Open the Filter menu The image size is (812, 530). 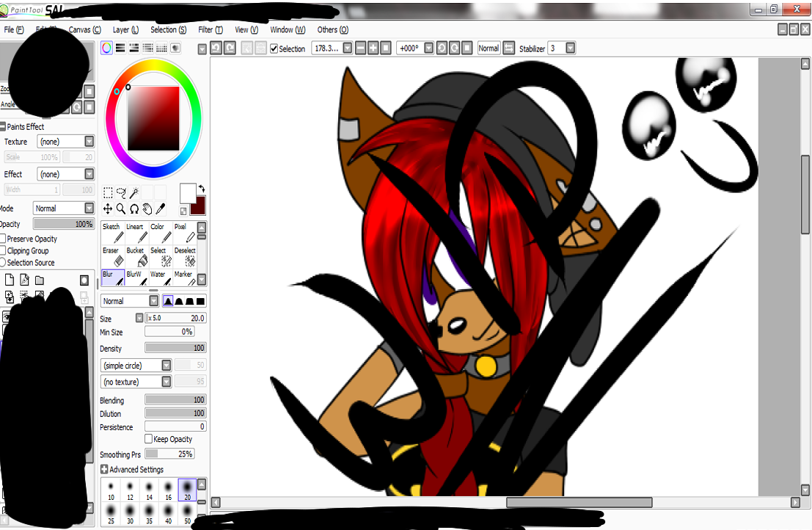point(211,30)
